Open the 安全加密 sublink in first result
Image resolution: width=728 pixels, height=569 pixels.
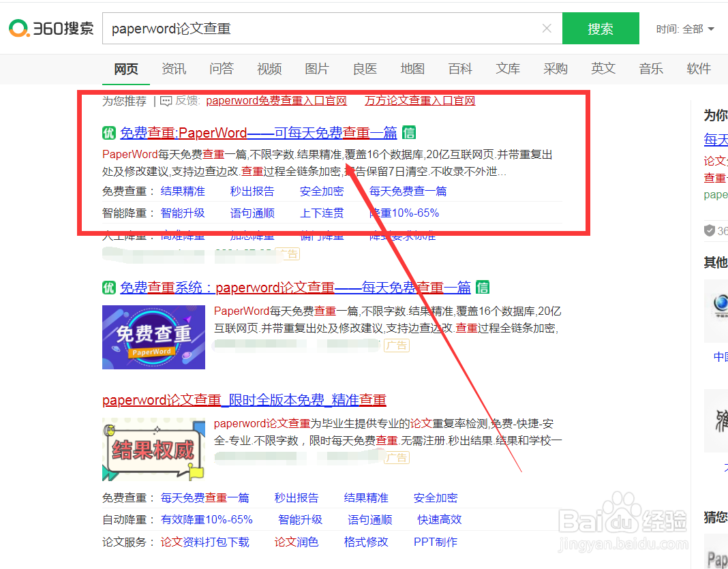[322, 191]
